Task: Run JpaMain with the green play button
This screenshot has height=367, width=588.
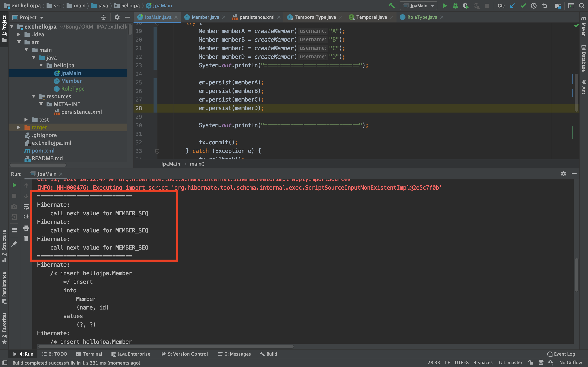Action: [444, 6]
